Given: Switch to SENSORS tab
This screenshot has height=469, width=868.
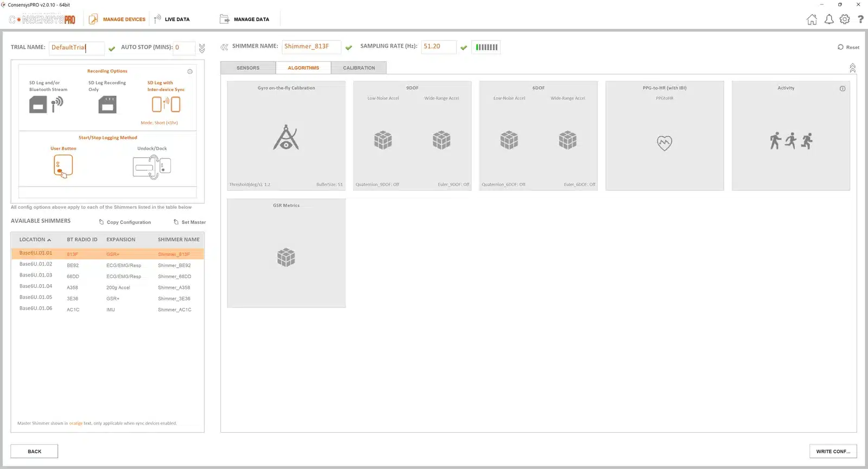Looking at the screenshot, I should point(248,68).
